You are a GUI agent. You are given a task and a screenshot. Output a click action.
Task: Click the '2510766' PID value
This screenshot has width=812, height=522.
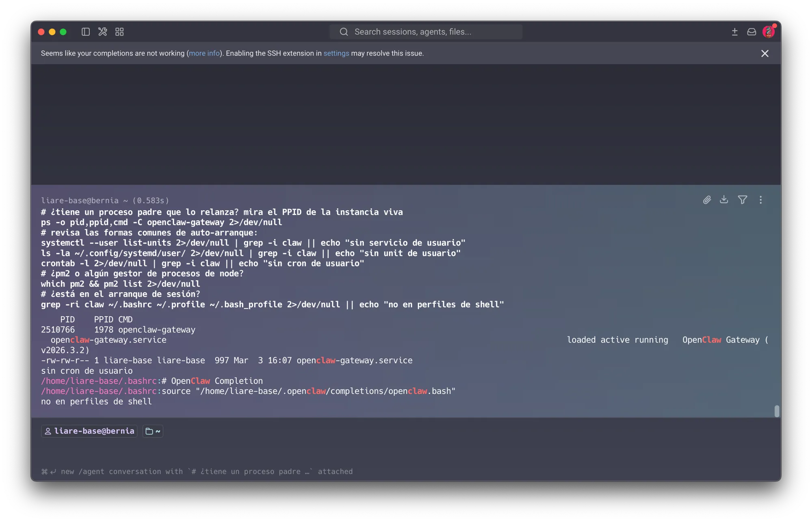tap(58, 330)
